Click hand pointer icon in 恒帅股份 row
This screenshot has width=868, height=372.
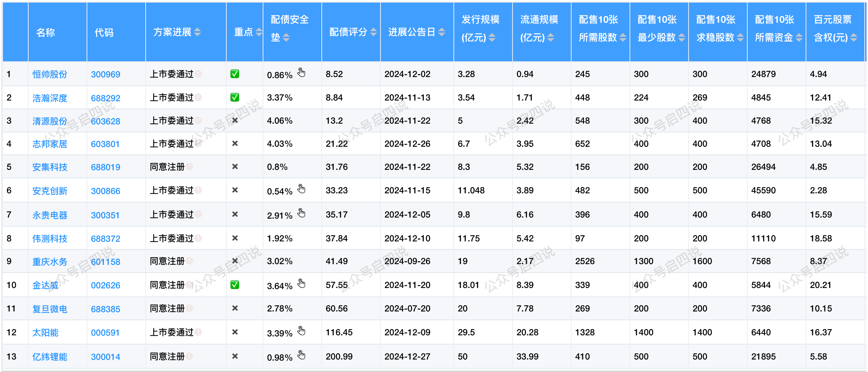(301, 72)
